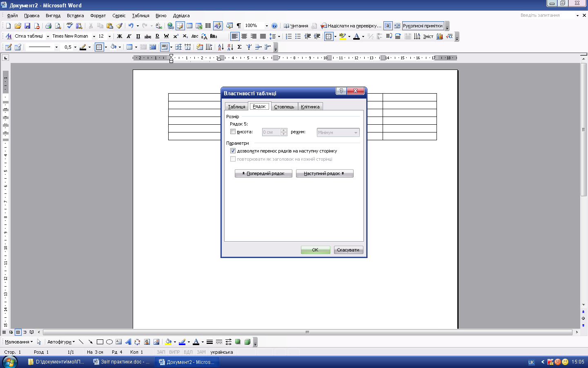Run spelling and grammar check

70,26
